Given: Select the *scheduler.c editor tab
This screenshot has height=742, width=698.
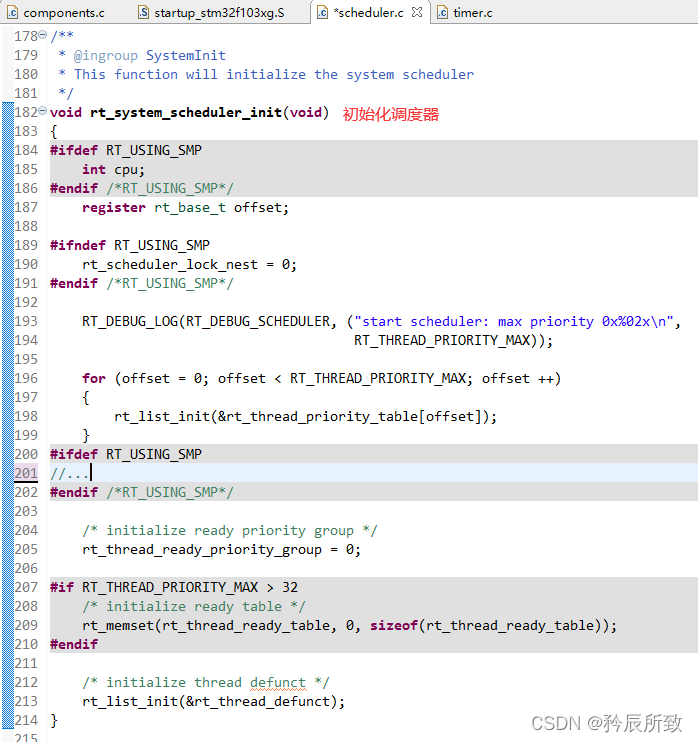Looking at the screenshot, I should 369,13.
